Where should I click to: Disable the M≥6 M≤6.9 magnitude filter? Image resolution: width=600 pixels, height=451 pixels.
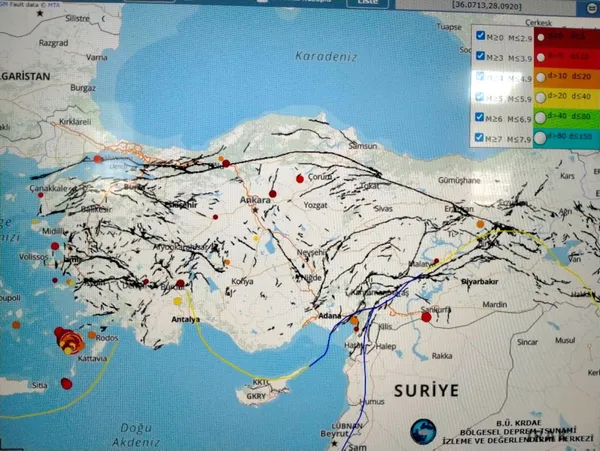point(480,117)
